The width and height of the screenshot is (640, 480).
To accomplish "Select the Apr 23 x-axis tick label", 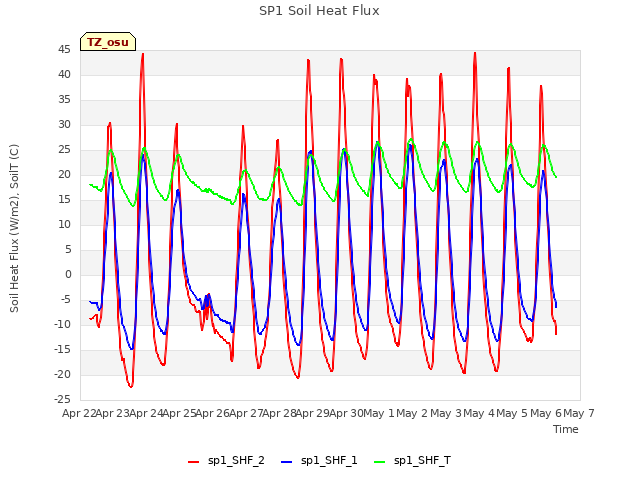I will click(113, 413).
